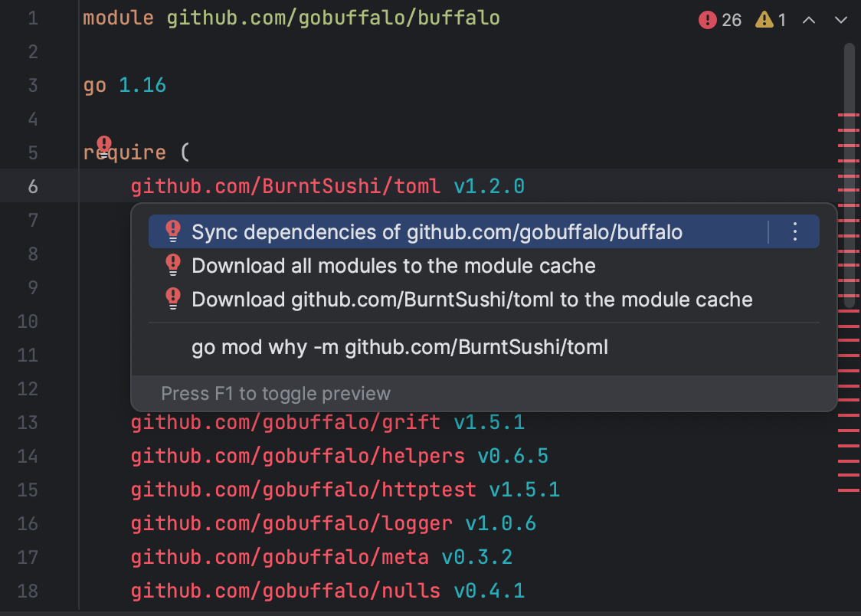Click the bulb icon next to Sync dependencies

pyautogui.click(x=173, y=231)
